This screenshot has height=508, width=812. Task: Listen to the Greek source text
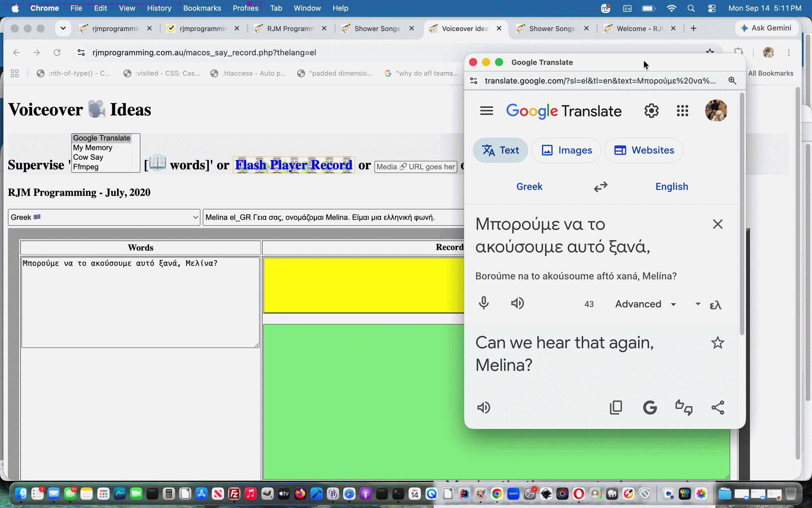click(517, 303)
